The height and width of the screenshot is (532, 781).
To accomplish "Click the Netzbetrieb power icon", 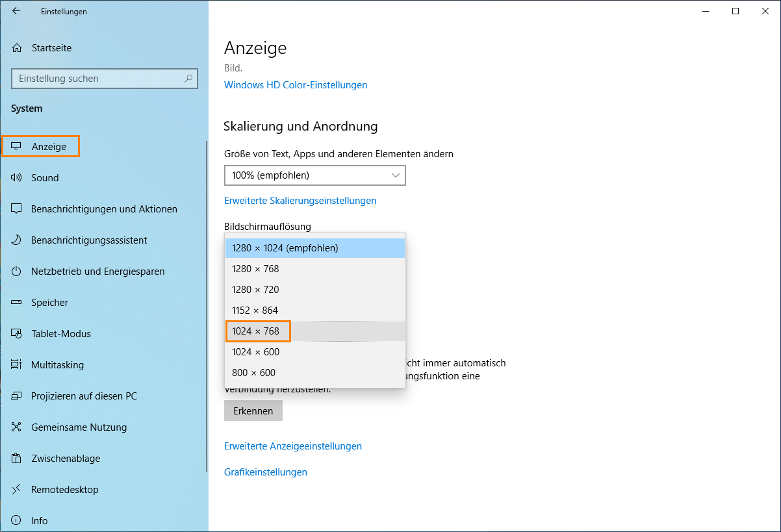I will (x=17, y=272).
